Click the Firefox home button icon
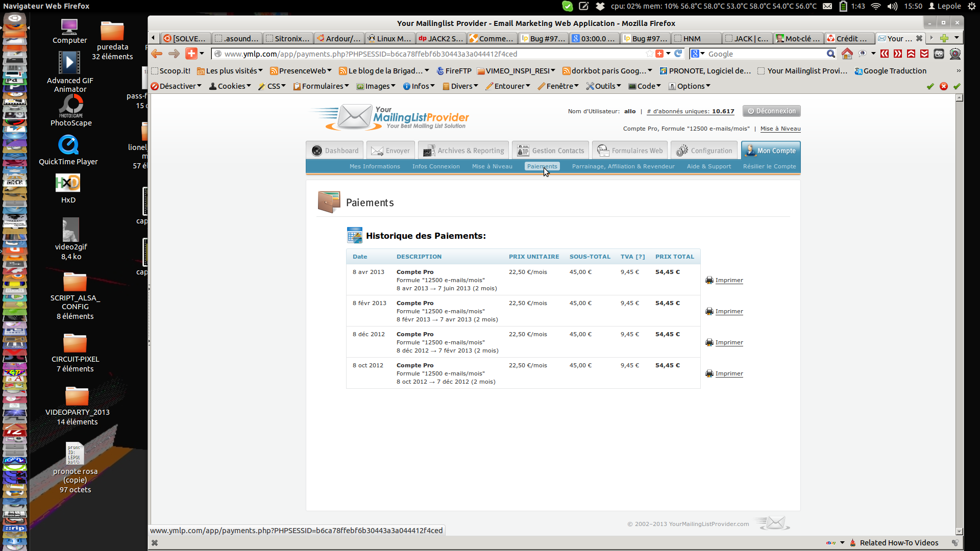This screenshot has height=551, width=980. point(847,54)
